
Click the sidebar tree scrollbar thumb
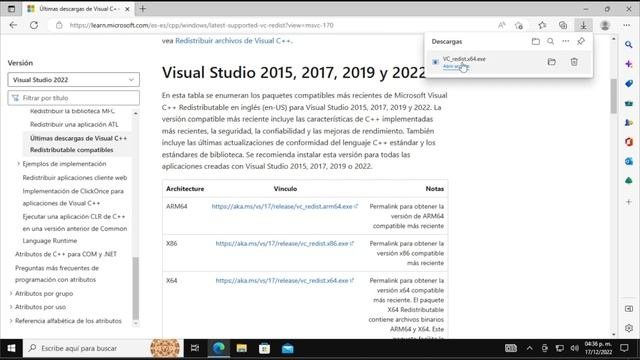[x=136, y=288]
